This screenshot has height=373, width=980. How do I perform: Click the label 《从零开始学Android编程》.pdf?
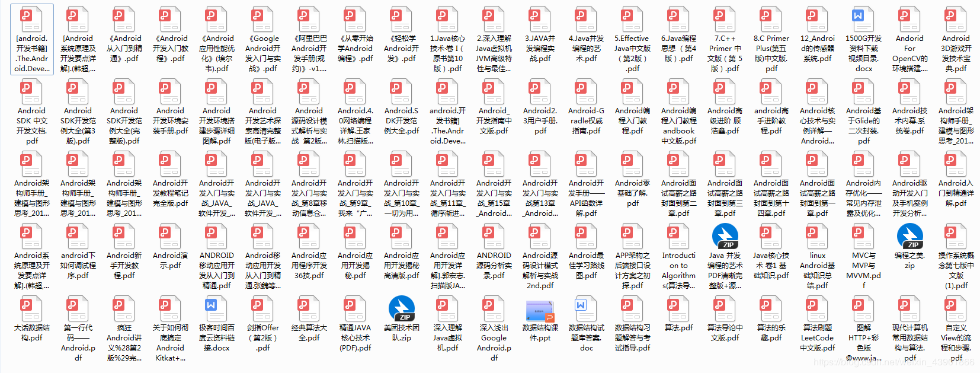[356, 48]
